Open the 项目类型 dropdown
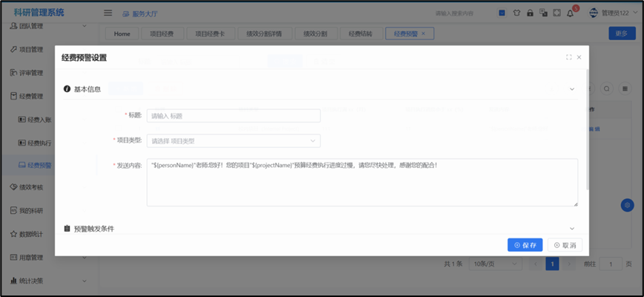This screenshot has width=644, height=297. pyautogui.click(x=234, y=140)
